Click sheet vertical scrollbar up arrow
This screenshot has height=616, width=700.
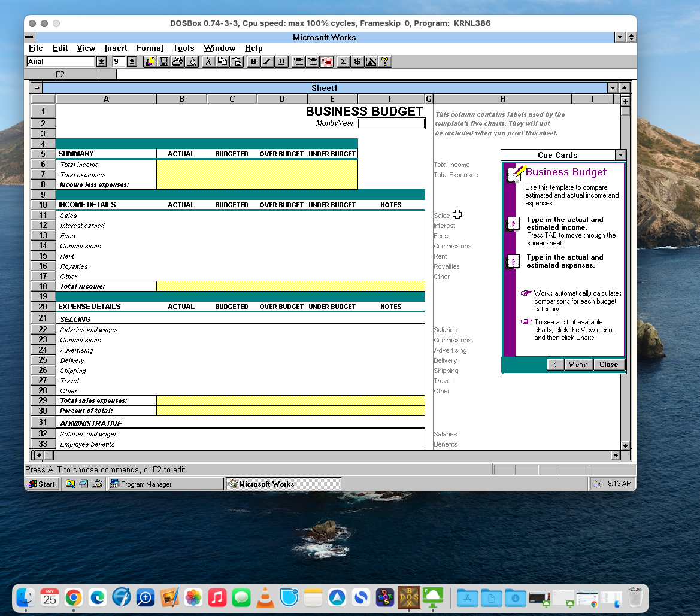(x=625, y=101)
